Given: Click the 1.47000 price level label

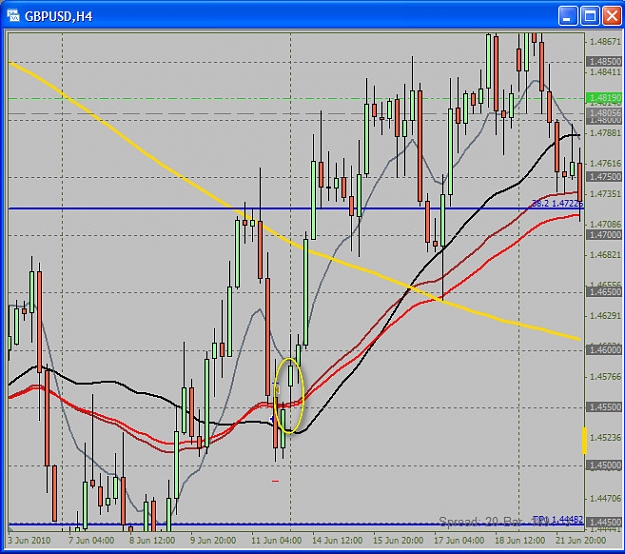Looking at the screenshot, I should [604, 235].
